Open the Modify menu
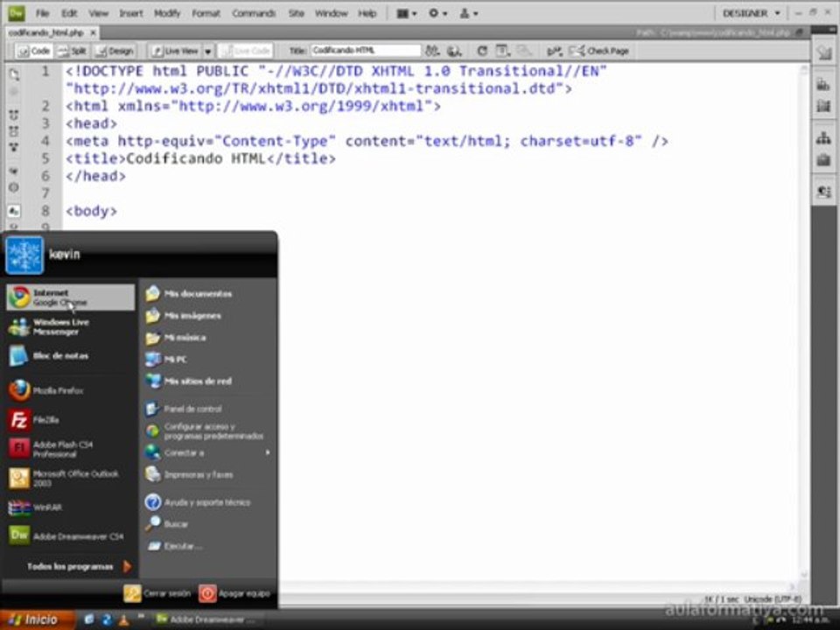 (167, 13)
